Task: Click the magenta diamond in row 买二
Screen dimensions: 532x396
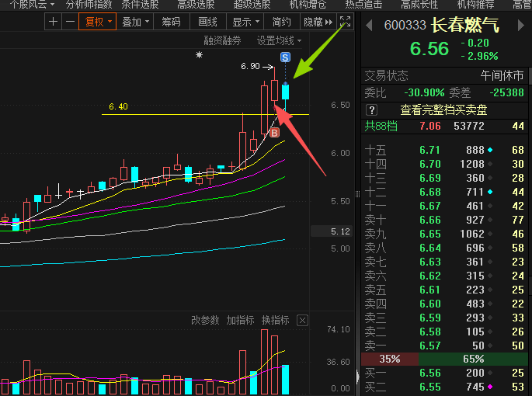Action: tap(490, 387)
